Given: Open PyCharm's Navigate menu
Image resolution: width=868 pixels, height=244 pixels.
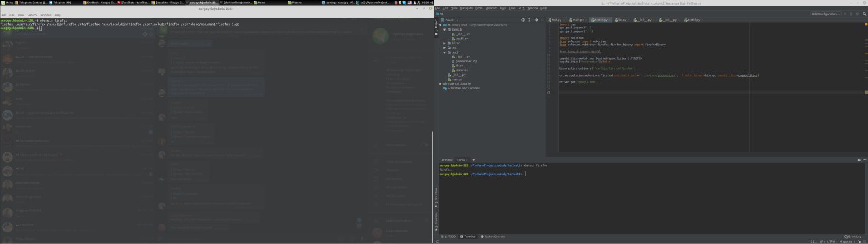Looking at the screenshot, I should pyautogui.click(x=467, y=8).
